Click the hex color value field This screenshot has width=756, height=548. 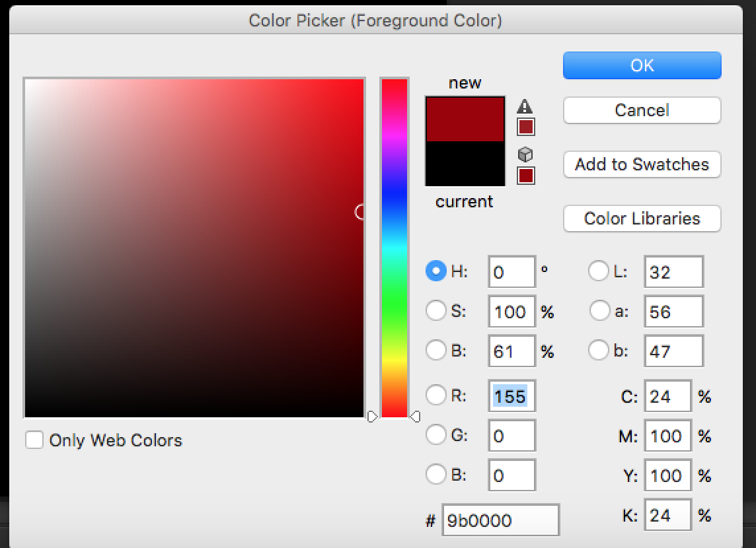(x=500, y=520)
